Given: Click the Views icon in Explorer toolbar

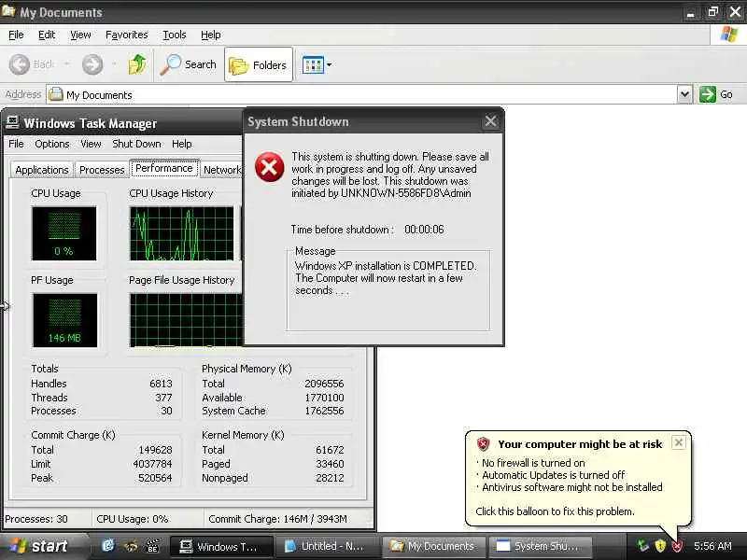Looking at the screenshot, I should click(x=313, y=64).
